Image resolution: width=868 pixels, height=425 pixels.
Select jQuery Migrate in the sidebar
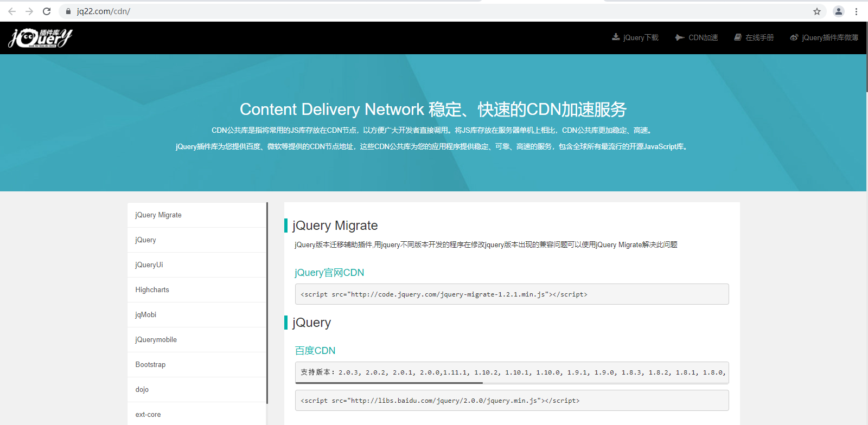pyautogui.click(x=197, y=215)
